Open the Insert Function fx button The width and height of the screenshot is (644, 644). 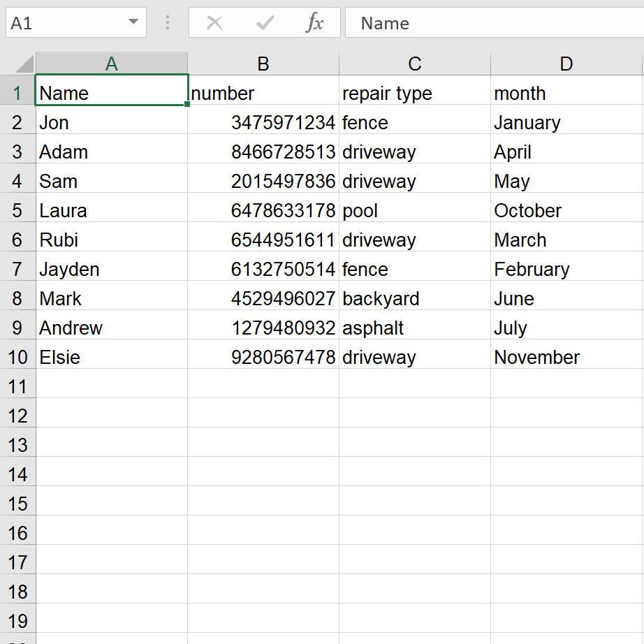tap(315, 22)
